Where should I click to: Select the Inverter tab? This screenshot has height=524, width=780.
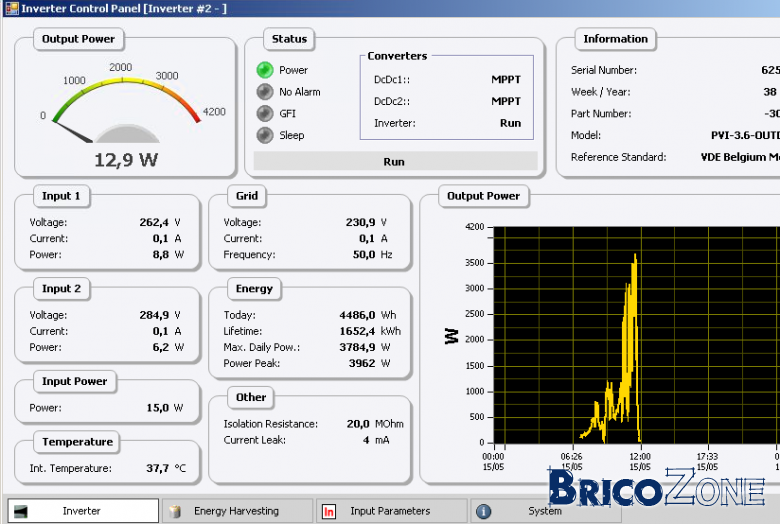[x=83, y=511]
